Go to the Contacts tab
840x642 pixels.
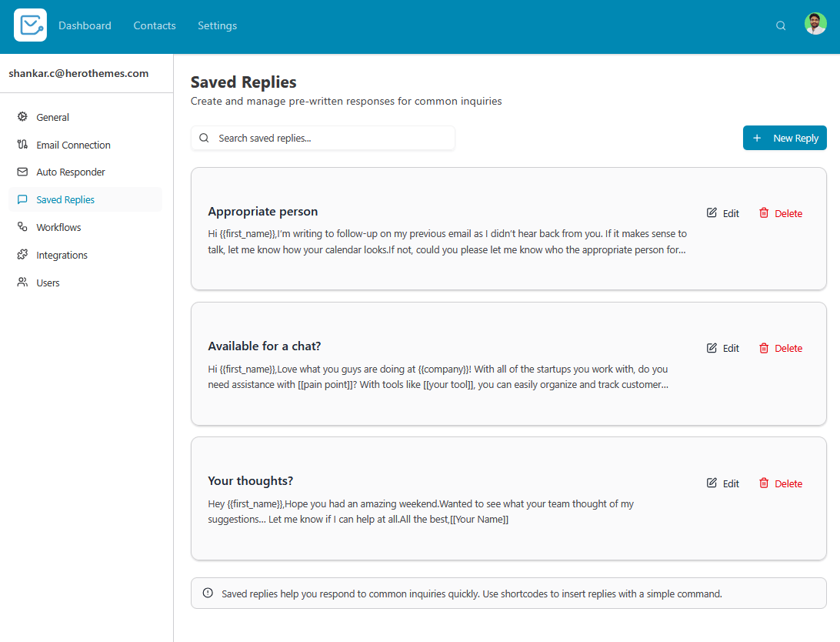pos(155,25)
